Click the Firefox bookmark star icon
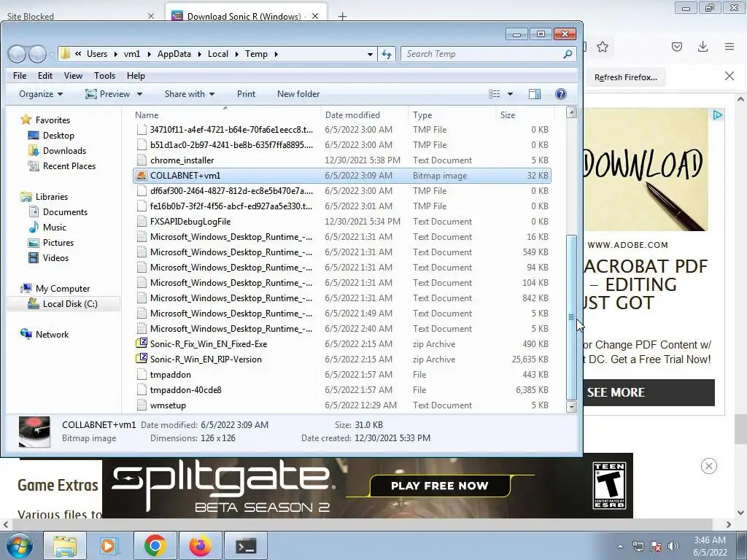747x560 pixels. coord(603,47)
